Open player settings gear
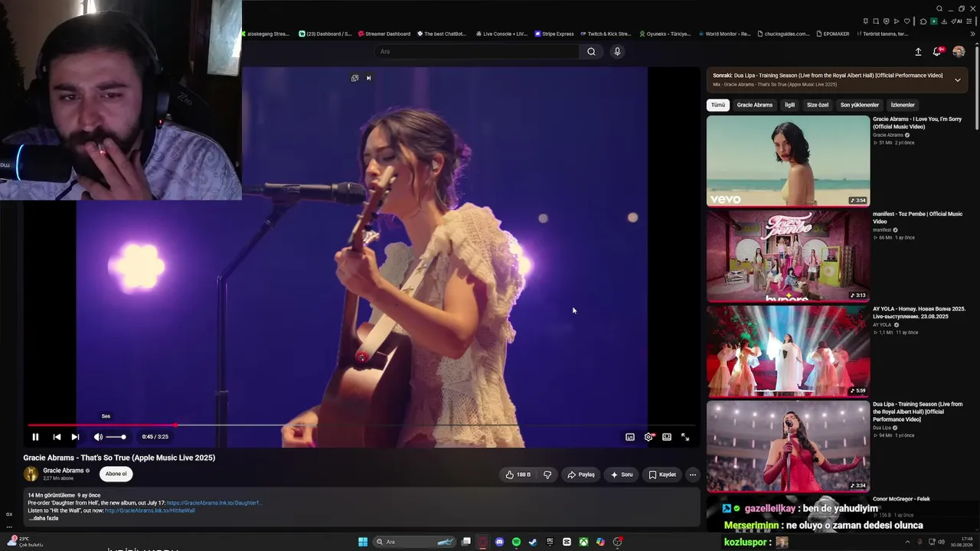This screenshot has height=551, width=980. [648, 437]
